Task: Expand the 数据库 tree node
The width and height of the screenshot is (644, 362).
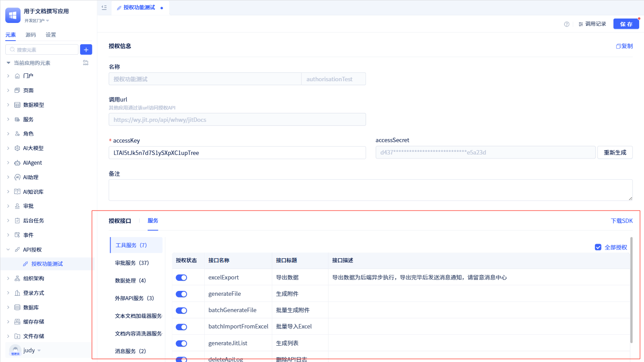Action: click(x=8, y=307)
